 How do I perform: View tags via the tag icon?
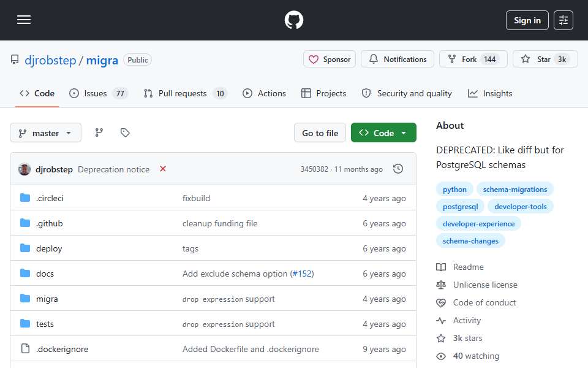(125, 132)
